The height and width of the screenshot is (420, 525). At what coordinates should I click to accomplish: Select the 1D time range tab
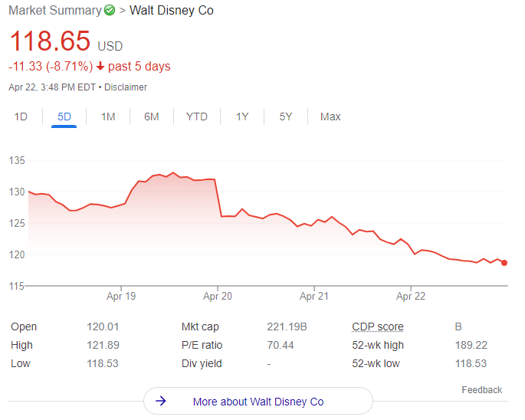tap(21, 116)
